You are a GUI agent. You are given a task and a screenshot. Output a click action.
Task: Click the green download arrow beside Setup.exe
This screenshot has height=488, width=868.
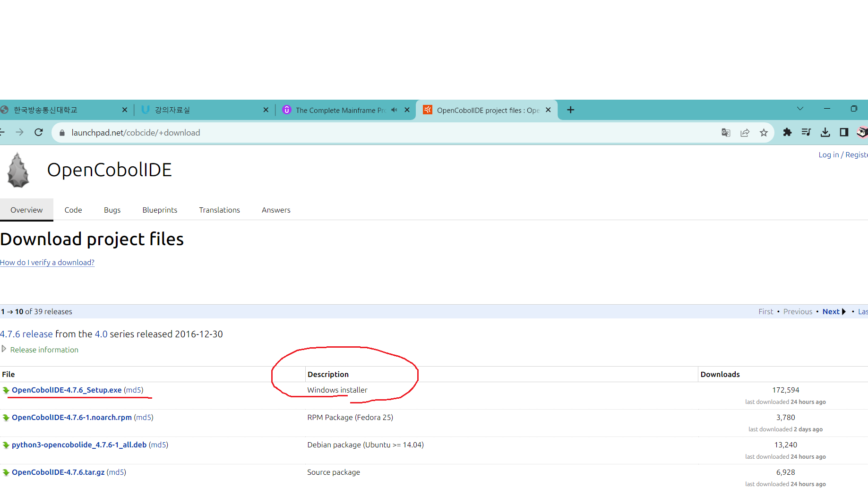6,391
